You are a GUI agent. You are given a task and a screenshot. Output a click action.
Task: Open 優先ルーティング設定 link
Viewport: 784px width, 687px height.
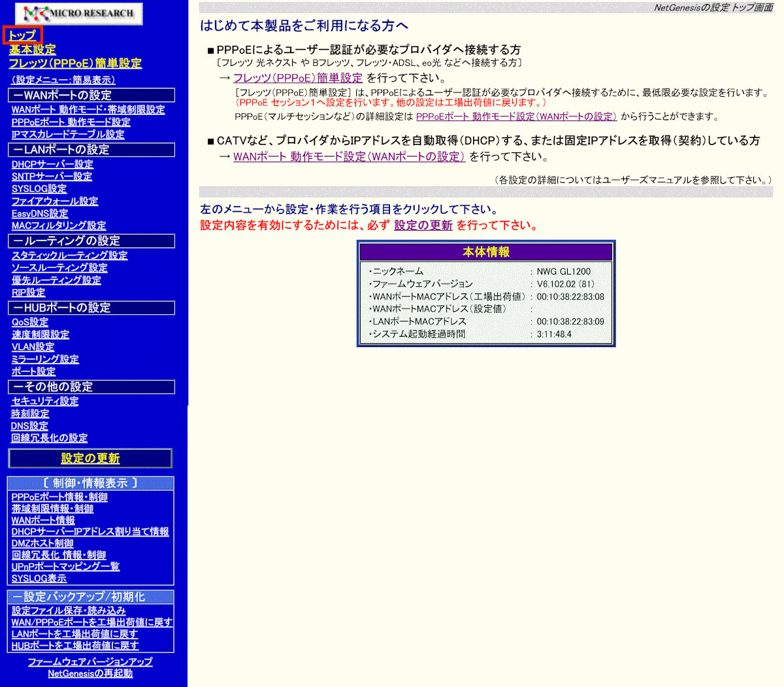pos(56,280)
